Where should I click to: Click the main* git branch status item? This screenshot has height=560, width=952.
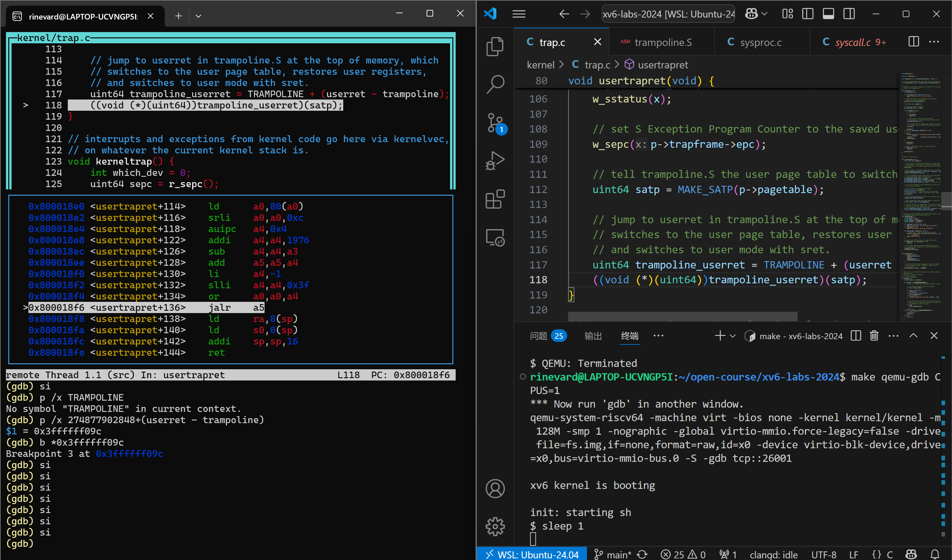[x=613, y=554]
